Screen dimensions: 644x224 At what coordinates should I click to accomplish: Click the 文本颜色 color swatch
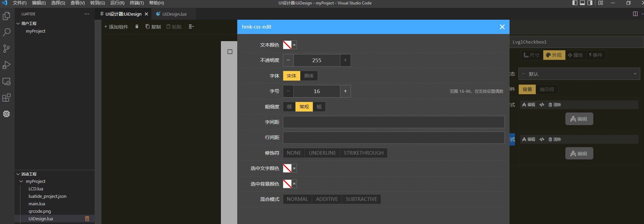tap(287, 45)
